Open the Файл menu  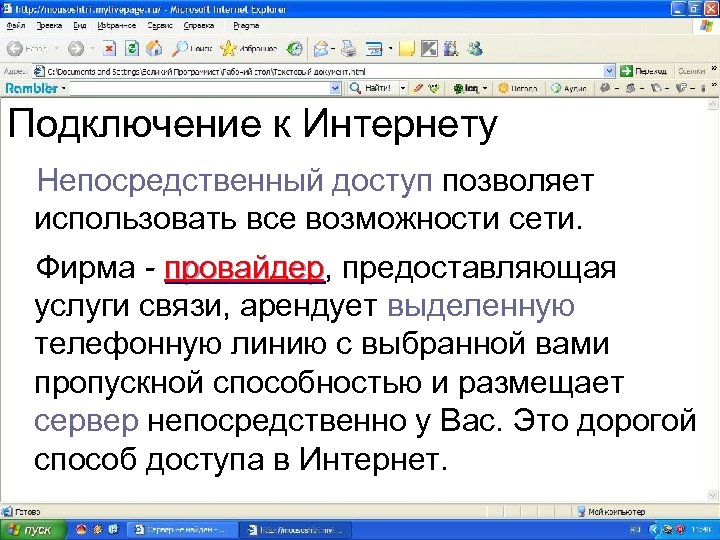click(16, 26)
